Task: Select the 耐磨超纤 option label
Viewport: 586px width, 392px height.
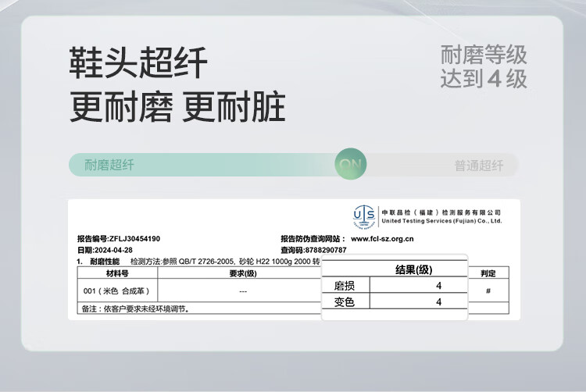Action: point(109,165)
